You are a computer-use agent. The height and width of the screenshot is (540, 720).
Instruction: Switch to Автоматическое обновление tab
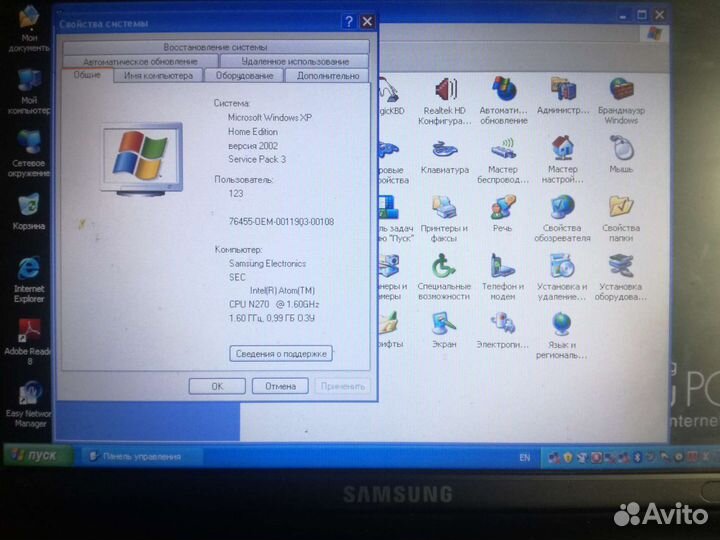pyautogui.click(x=140, y=61)
